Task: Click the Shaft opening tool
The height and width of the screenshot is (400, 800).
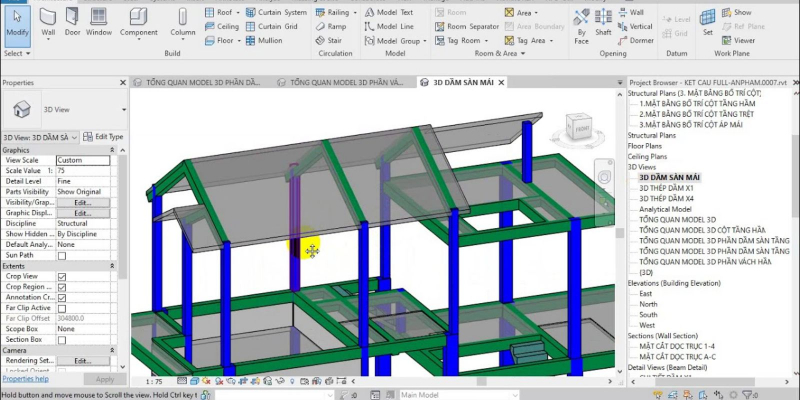Action: 603,24
